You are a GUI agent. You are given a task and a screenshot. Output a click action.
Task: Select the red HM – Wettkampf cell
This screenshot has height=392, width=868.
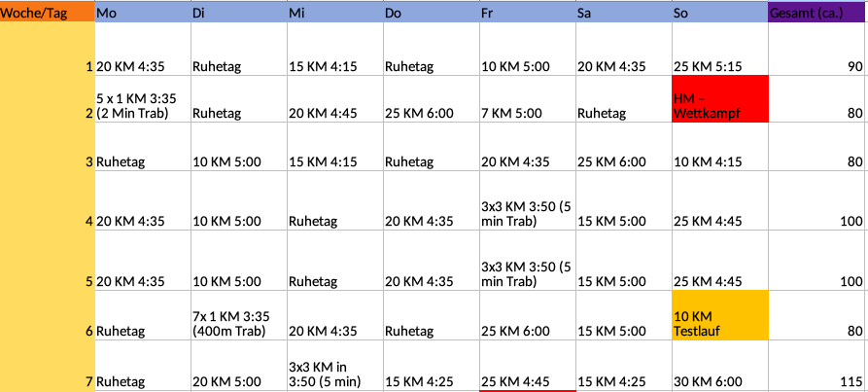point(719,99)
